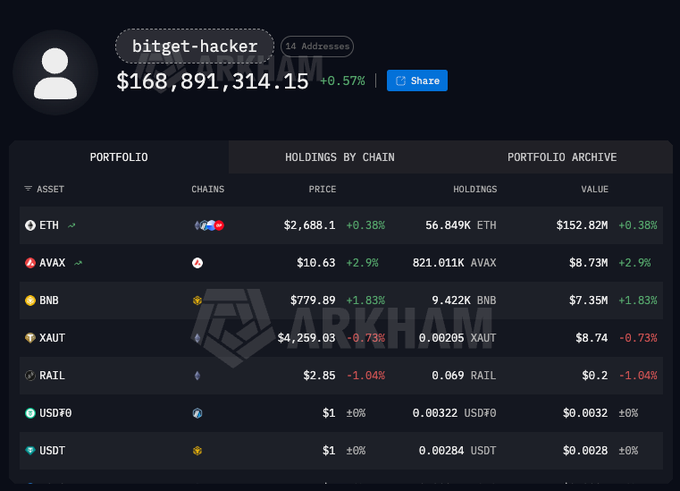Click the $8.74 XAUT value

click(x=592, y=338)
